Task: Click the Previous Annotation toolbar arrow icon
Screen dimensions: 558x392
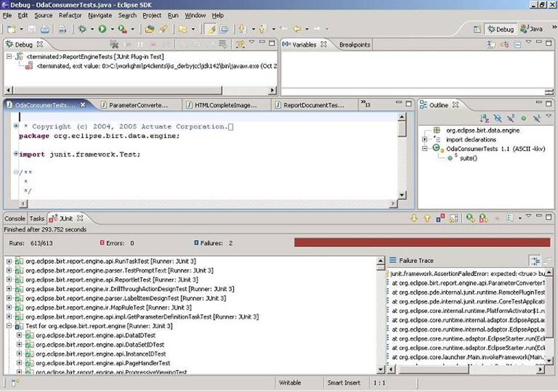Action: tap(262, 29)
